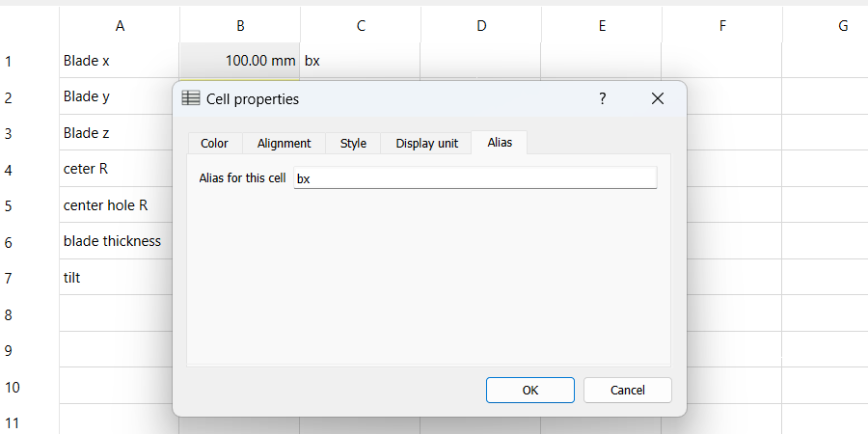Click the Cell properties spreadsheet icon
Image resolution: width=868 pixels, height=434 pixels.
(x=191, y=98)
